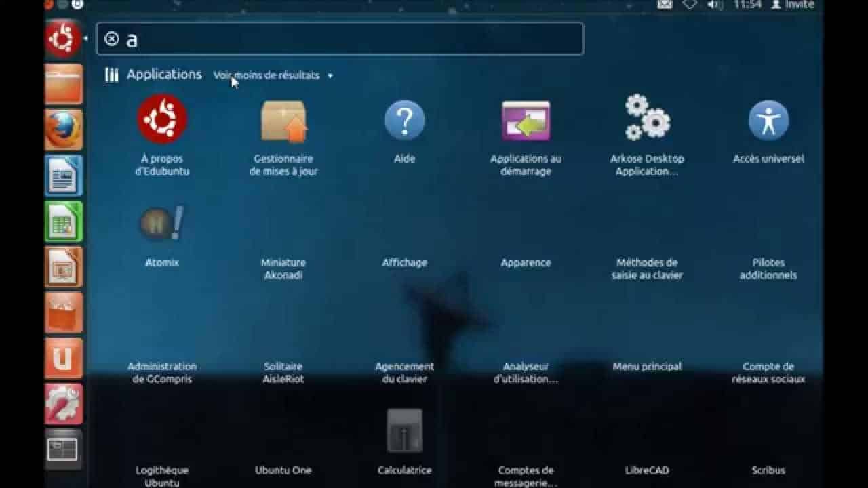Open Miniature Akonadi entry
Viewport: 868px width, 488px height.
(x=283, y=268)
